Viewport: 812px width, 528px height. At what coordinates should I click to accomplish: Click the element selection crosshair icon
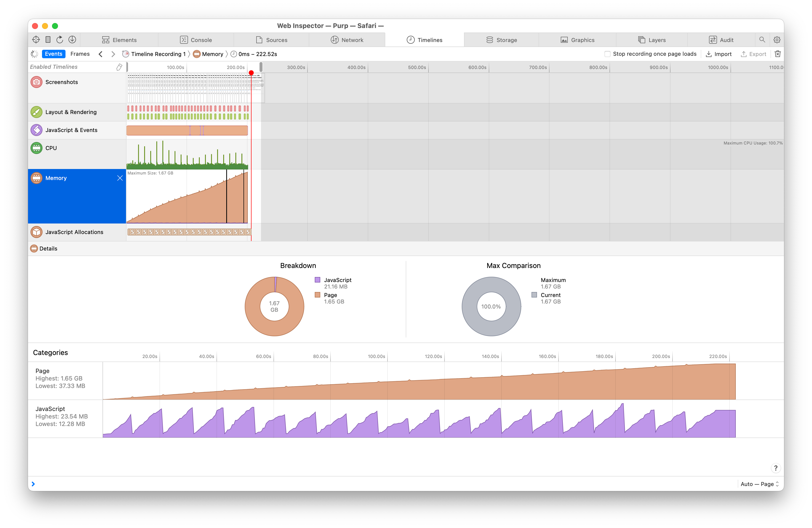coord(36,39)
